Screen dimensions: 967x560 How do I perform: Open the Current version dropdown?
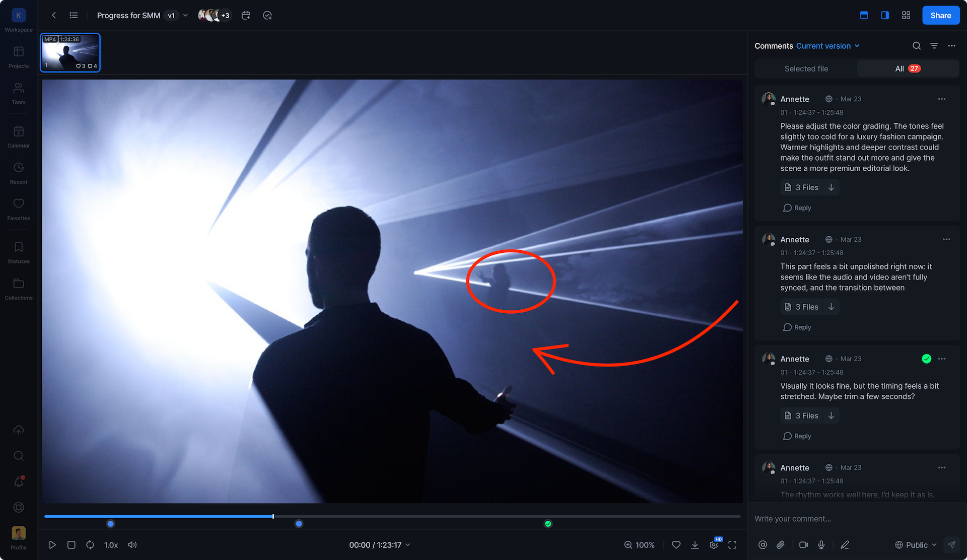(x=827, y=46)
